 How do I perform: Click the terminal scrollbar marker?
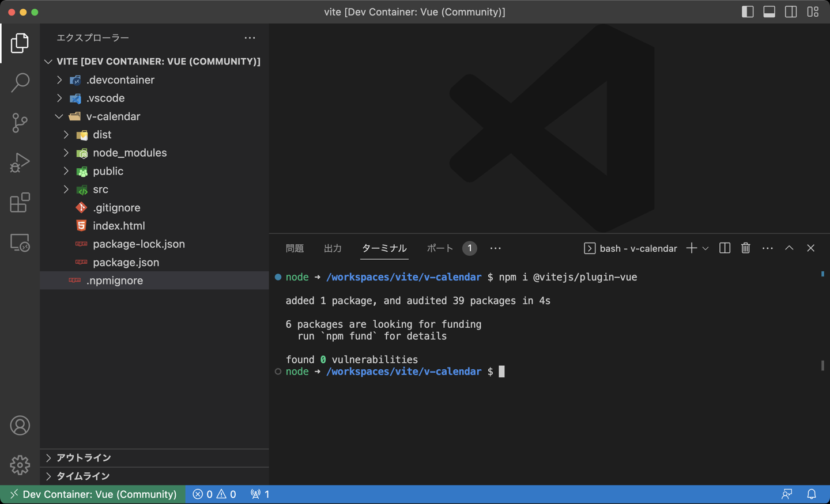[x=823, y=366]
